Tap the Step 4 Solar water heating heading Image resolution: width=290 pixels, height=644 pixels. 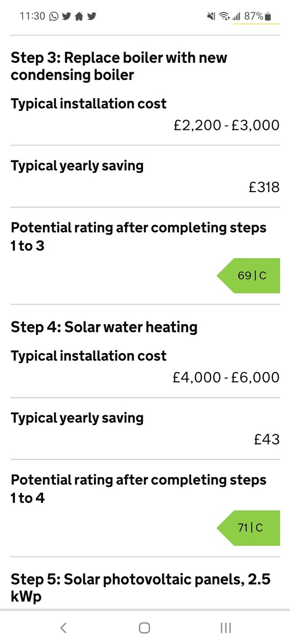click(x=104, y=327)
